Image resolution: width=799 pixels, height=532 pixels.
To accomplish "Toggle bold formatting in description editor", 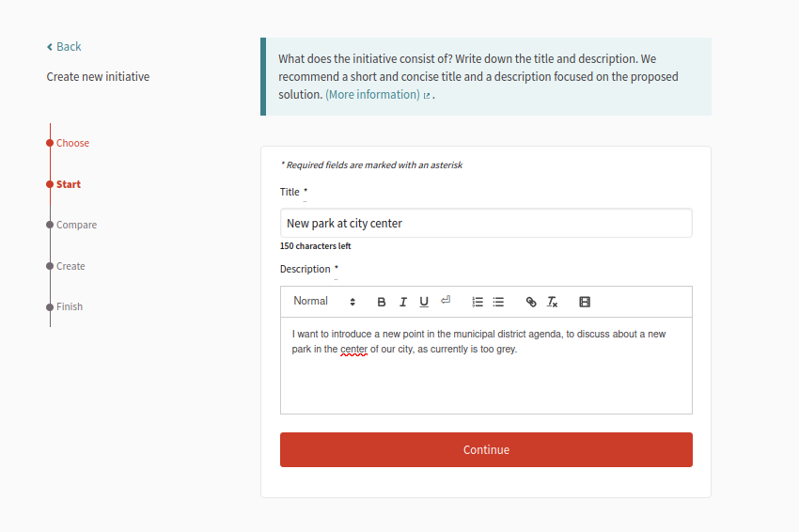I will (381, 302).
